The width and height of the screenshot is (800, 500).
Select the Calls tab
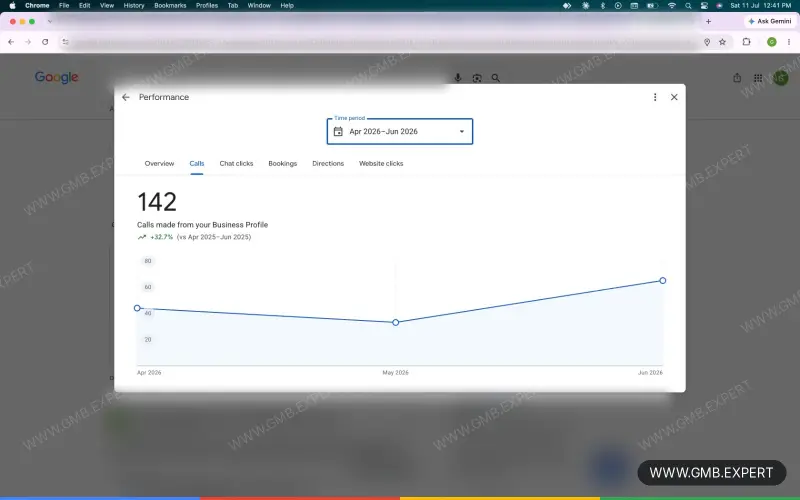click(196, 163)
